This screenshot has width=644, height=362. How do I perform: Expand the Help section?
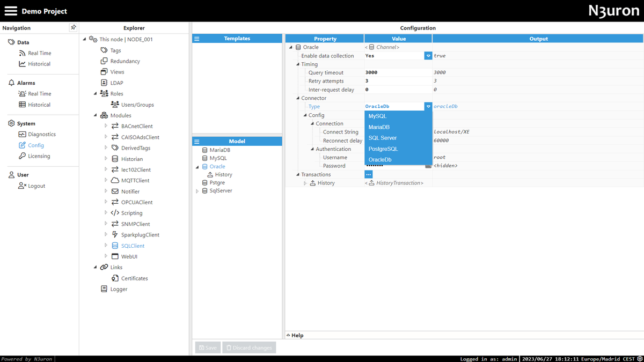[x=295, y=335]
